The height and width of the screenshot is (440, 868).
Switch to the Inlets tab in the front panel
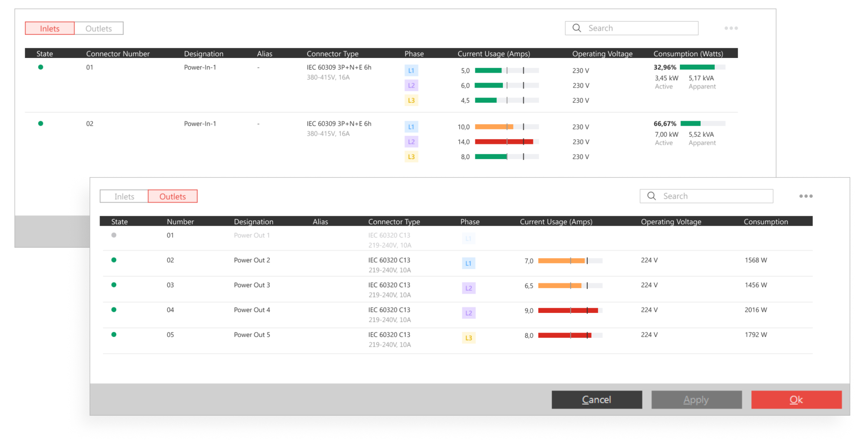coord(124,196)
